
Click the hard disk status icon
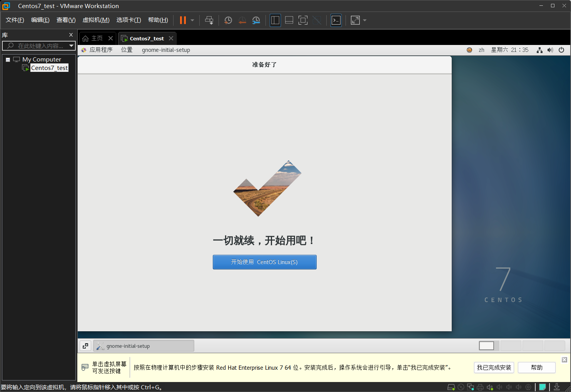pos(451,387)
